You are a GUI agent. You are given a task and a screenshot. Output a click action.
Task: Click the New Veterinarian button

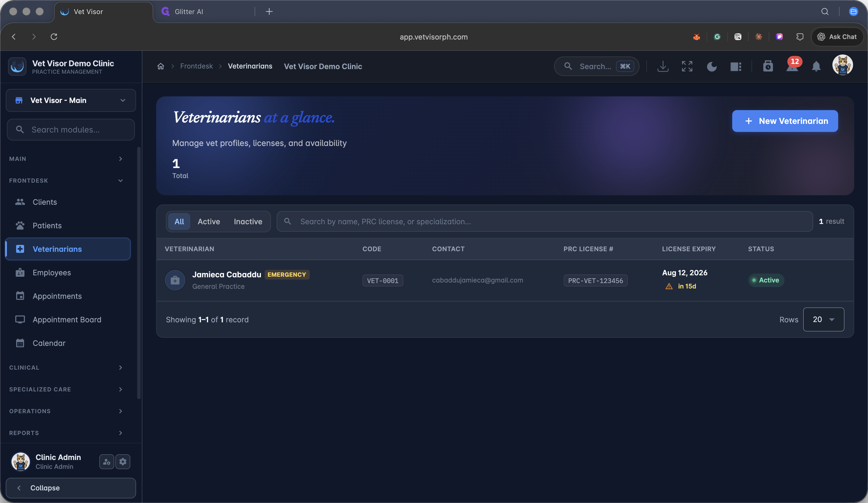pos(785,121)
